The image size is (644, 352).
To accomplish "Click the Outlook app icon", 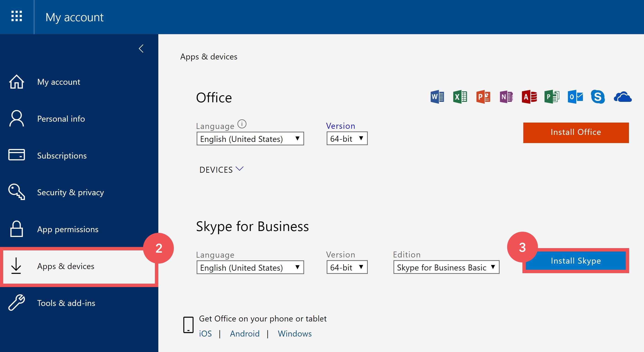I will 575,97.
